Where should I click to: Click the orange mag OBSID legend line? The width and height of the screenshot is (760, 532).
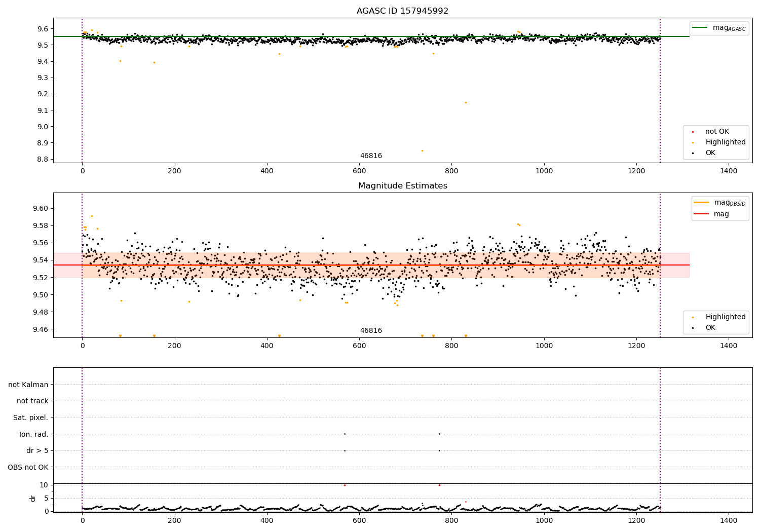(x=702, y=203)
